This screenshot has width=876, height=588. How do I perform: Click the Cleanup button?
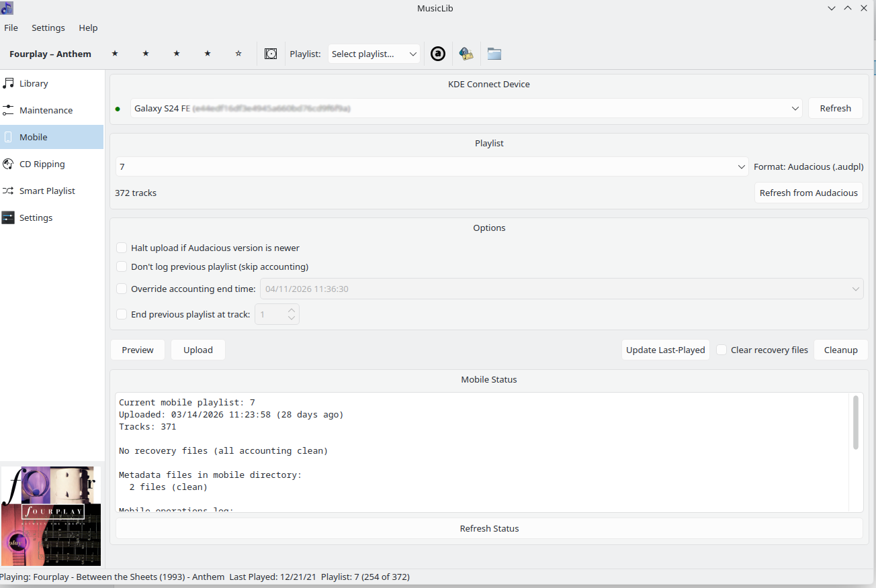click(x=841, y=350)
